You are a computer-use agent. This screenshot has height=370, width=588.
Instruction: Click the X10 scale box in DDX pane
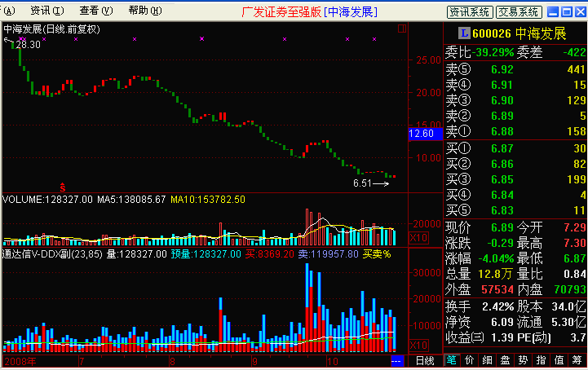click(418, 345)
